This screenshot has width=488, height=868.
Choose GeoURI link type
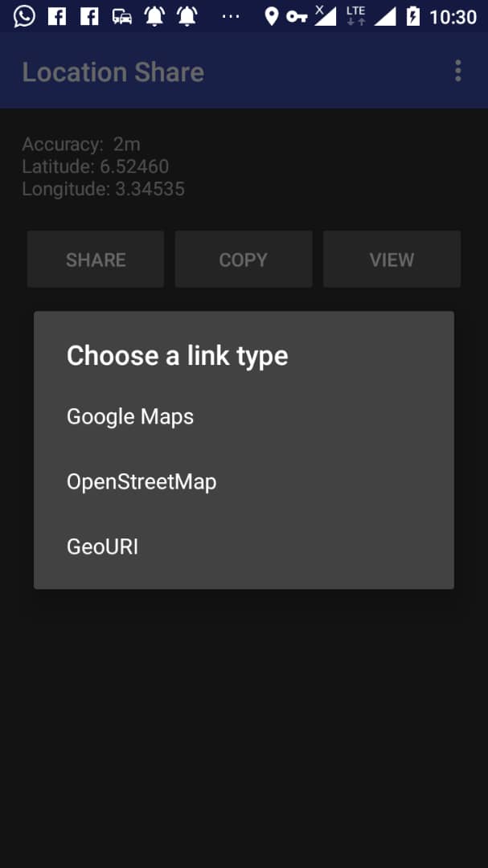click(244, 547)
